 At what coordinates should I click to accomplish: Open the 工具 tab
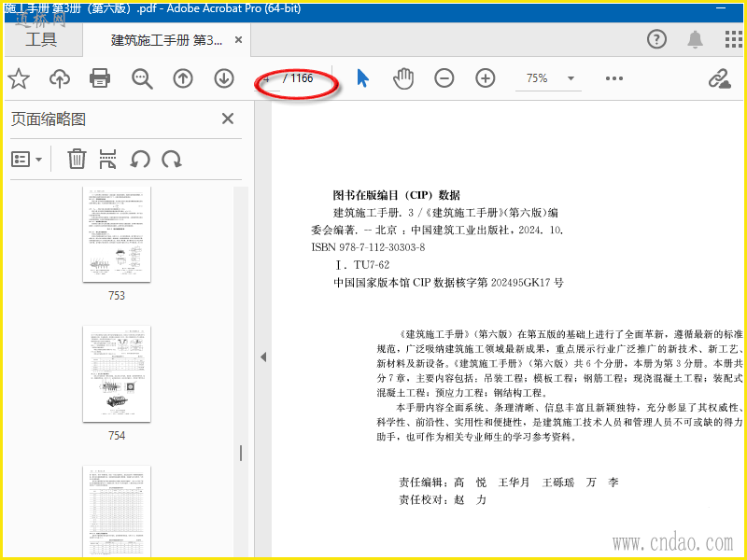(x=41, y=40)
